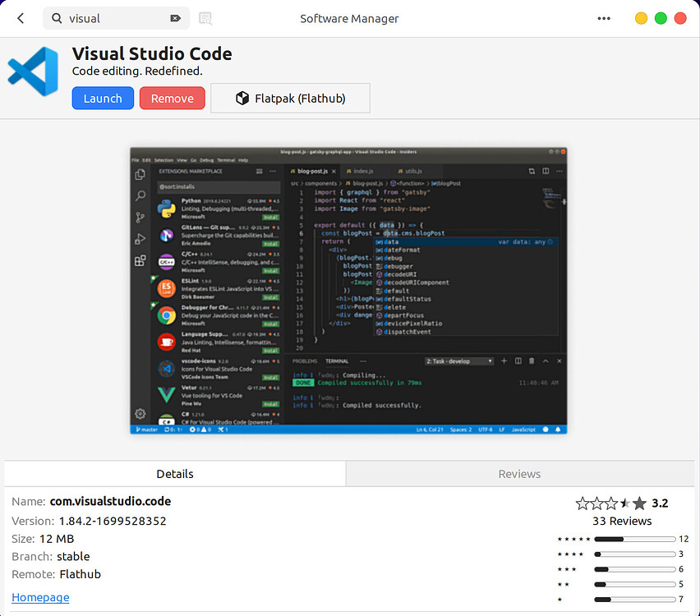This screenshot has width=700, height=616.
Task: Click the "33 Reviews" count text
Action: tap(622, 521)
